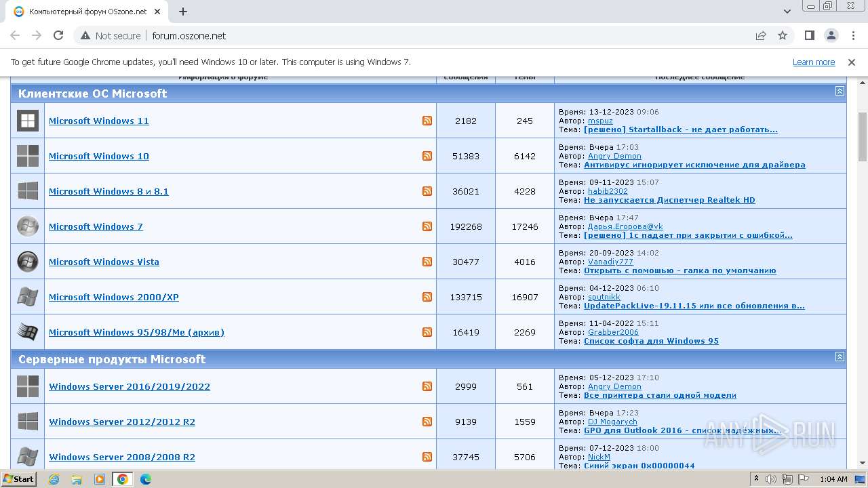868x488 pixels.
Task: Open RSS feed for Microsoft Windows Vista
Action: click(427, 262)
